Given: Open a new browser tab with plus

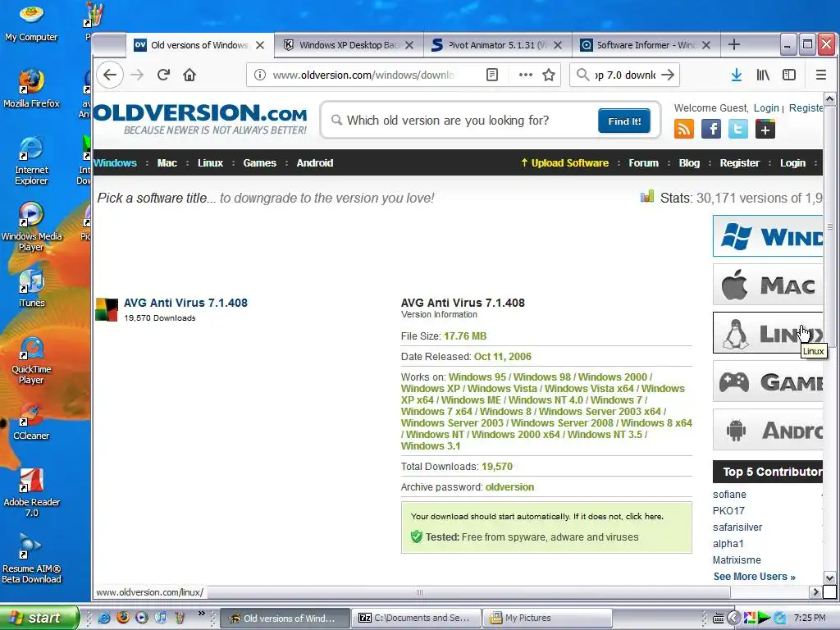Looking at the screenshot, I should [734, 45].
